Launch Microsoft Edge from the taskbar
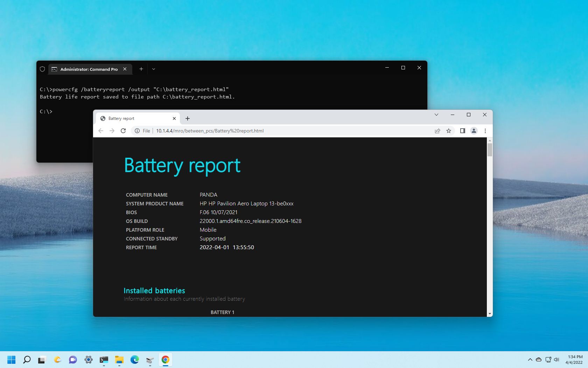The width and height of the screenshot is (588, 368). point(134,360)
